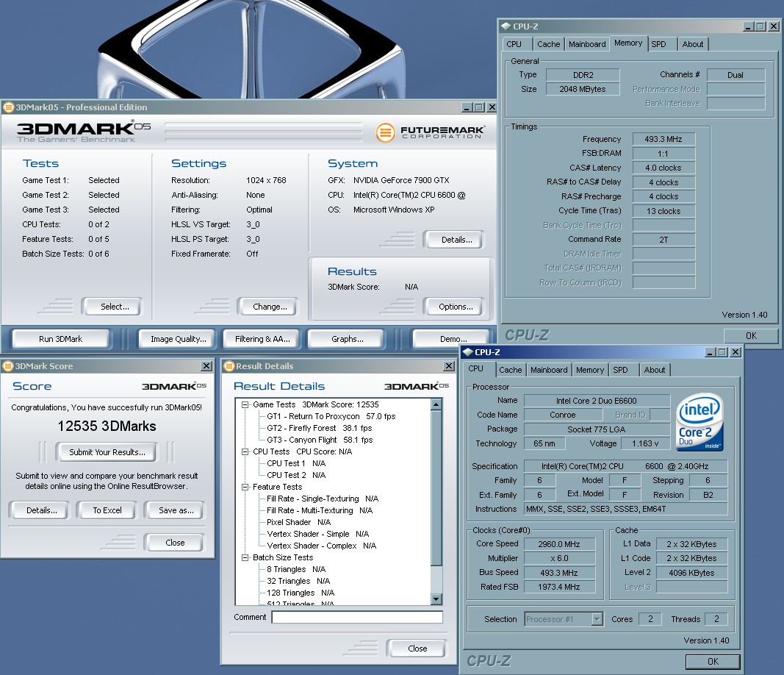Click the CPU-Z Memory window title icon
This screenshot has height=675, width=784.
click(506, 26)
